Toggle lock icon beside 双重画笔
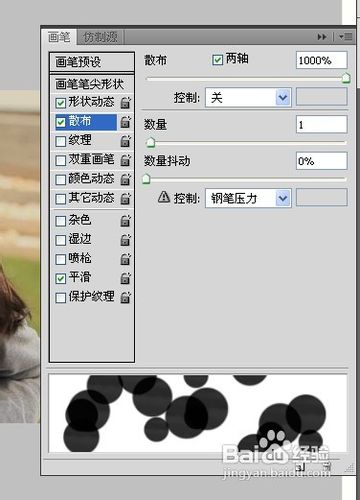360x500 pixels. click(125, 160)
